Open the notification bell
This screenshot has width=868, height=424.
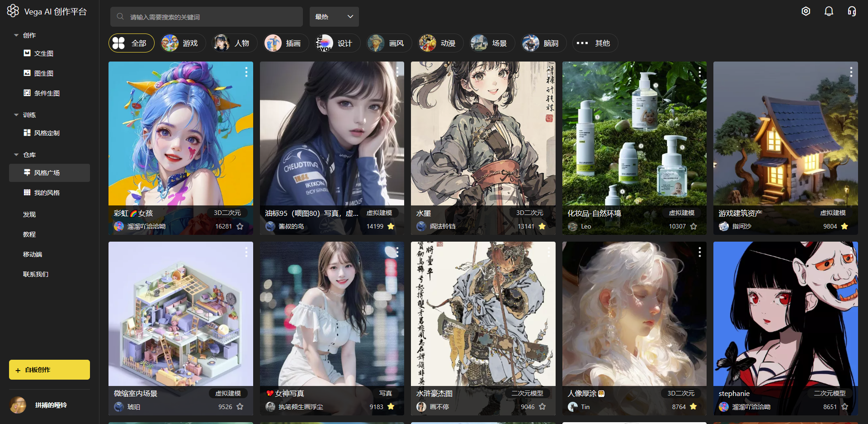(829, 11)
